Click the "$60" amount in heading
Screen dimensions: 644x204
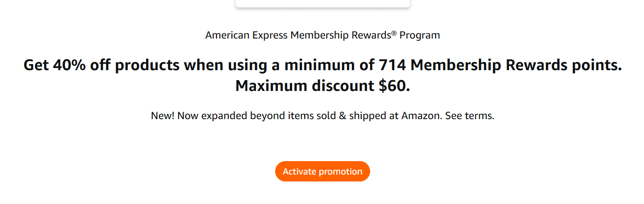392,86
